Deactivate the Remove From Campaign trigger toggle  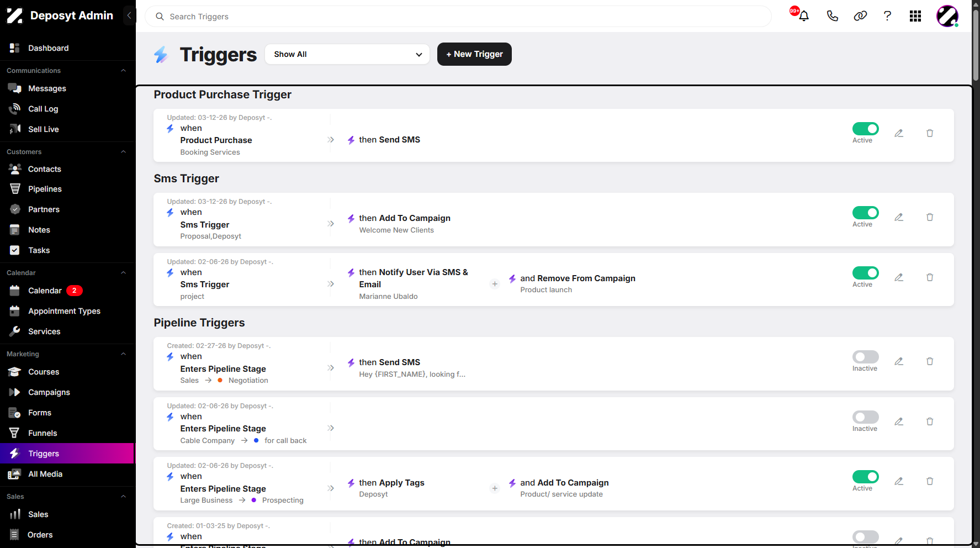pos(865,273)
